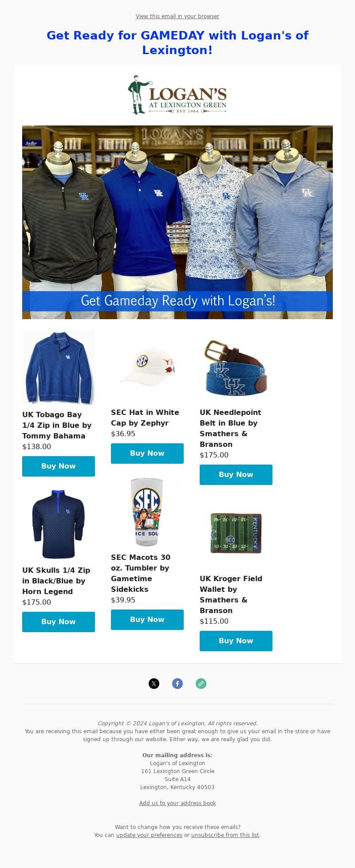
Task: Click the green website link icon
Action: (201, 684)
